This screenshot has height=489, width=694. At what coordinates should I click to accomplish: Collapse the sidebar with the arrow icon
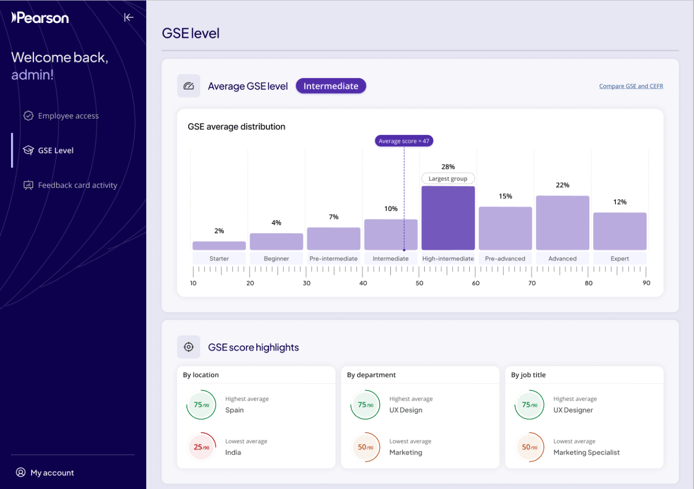(128, 17)
